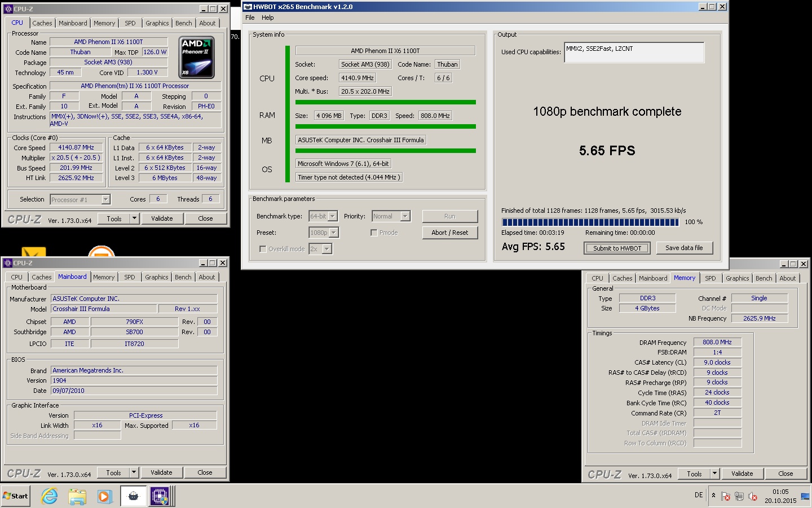The width and height of the screenshot is (812, 508).
Task: Open Internet Explorer from the taskbar
Action: tap(50, 496)
